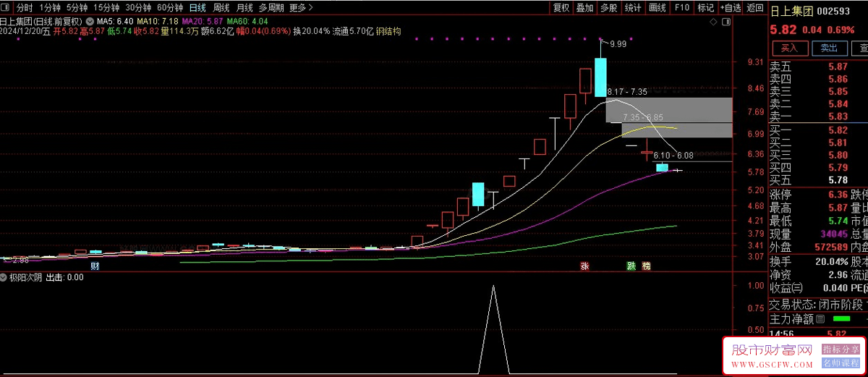
Task: Click the yellow 榜 marker under chart
Action: (x=646, y=266)
